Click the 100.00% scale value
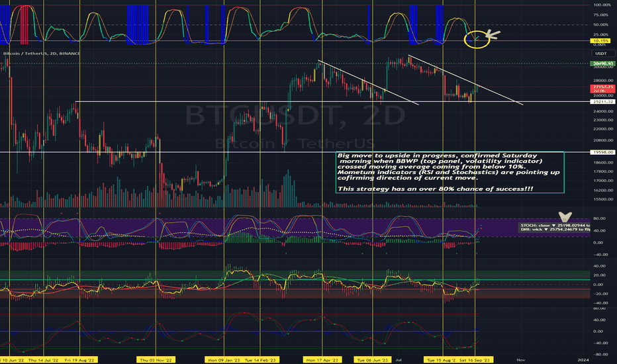Image resolution: width=617 pixels, height=364 pixels. [602, 5]
